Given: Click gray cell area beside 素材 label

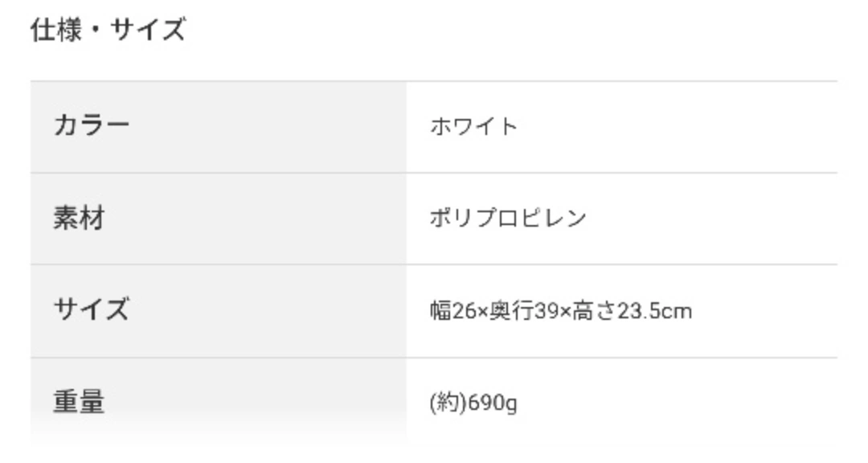Looking at the screenshot, I should [256, 218].
